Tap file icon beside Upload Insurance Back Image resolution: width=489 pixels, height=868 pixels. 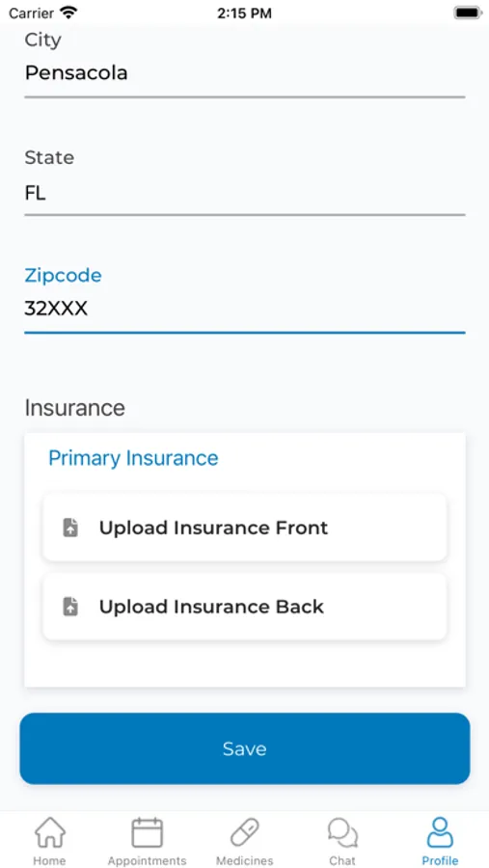(x=70, y=607)
